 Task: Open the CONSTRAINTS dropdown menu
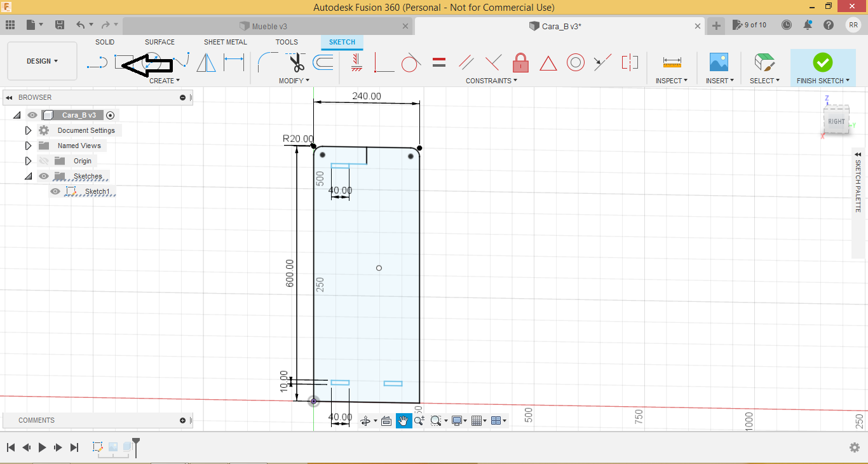tap(491, 81)
